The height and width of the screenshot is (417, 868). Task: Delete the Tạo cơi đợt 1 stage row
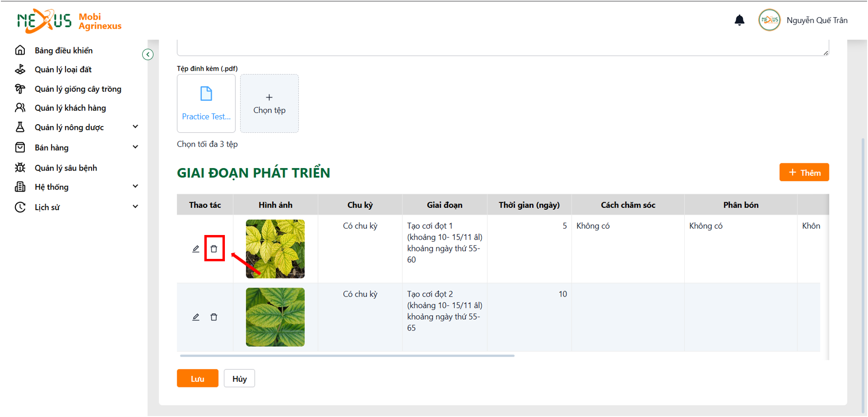tap(214, 249)
